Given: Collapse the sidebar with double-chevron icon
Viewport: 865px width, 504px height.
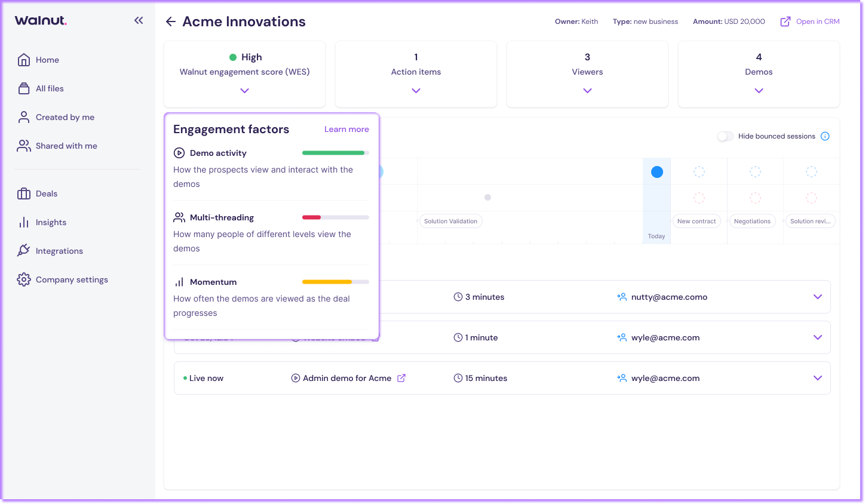Looking at the screenshot, I should pos(139,20).
